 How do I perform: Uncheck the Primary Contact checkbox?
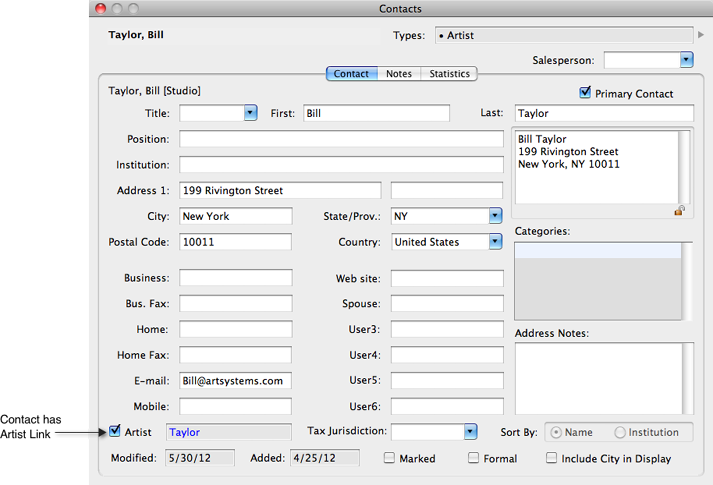click(585, 93)
